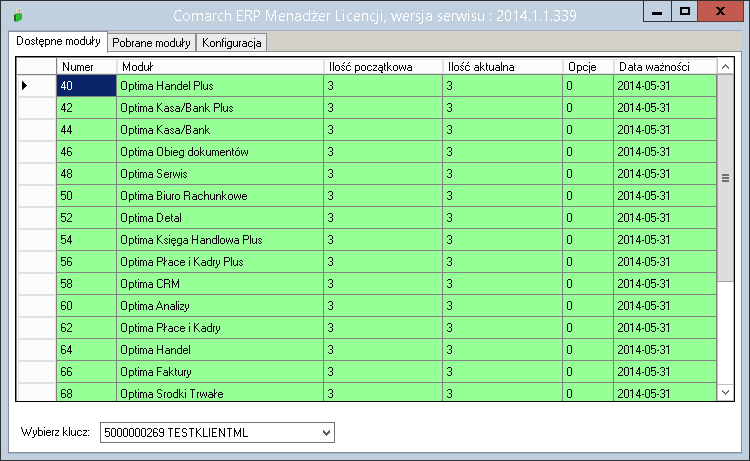Image resolution: width=750 pixels, height=461 pixels.
Task: Click expiry date of Optima Handel Plus
Action: [x=665, y=86]
